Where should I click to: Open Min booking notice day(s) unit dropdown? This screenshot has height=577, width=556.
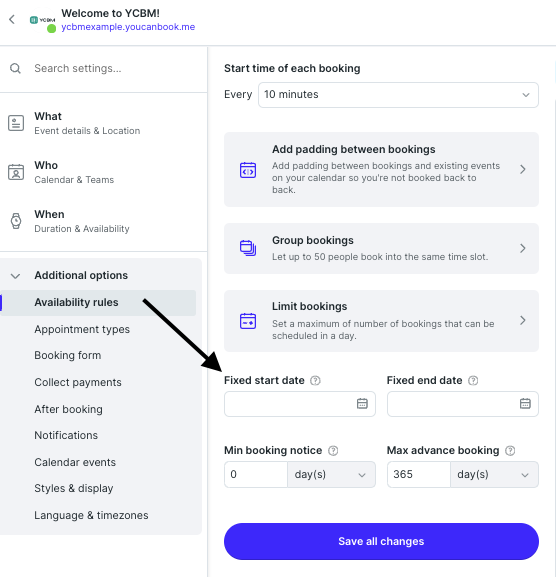point(332,474)
